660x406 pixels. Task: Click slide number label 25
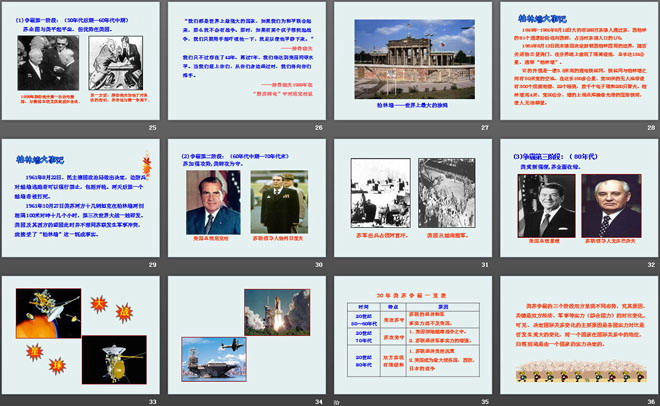[152, 127]
